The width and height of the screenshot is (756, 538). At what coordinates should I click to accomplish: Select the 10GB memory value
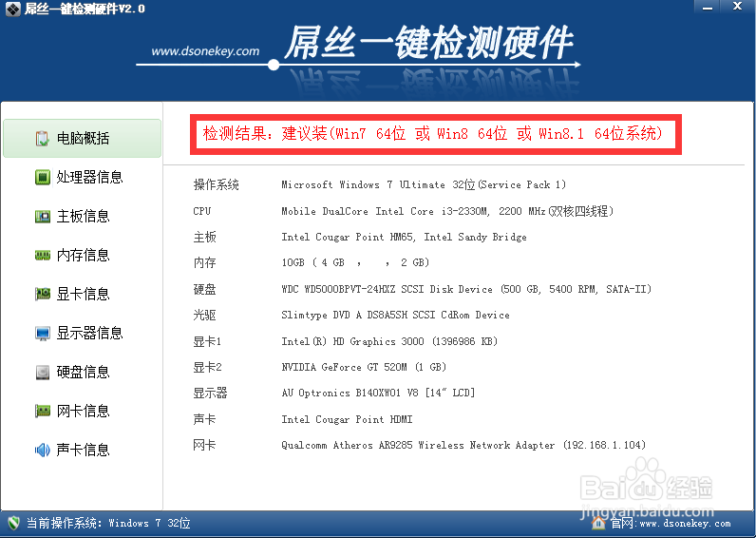click(x=355, y=262)
